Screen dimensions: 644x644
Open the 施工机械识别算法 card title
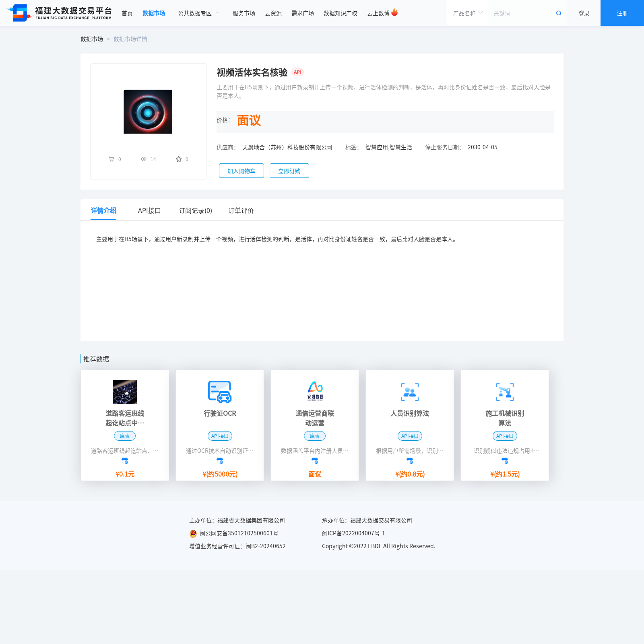tap(505, 418)
